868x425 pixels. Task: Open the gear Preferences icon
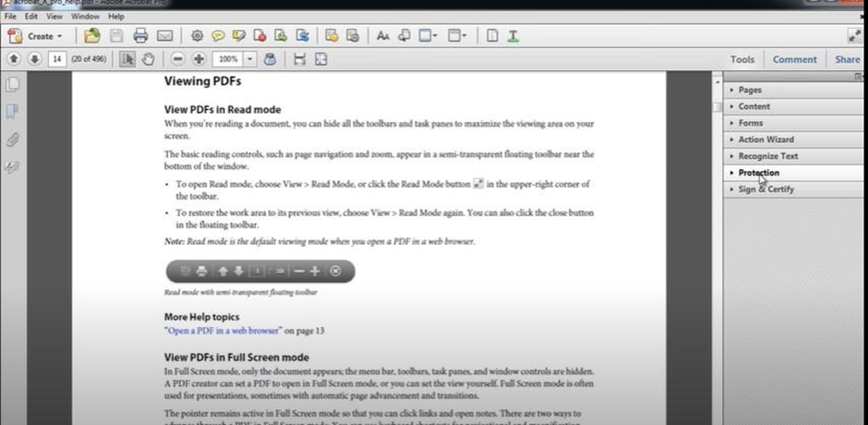point(197,37)
